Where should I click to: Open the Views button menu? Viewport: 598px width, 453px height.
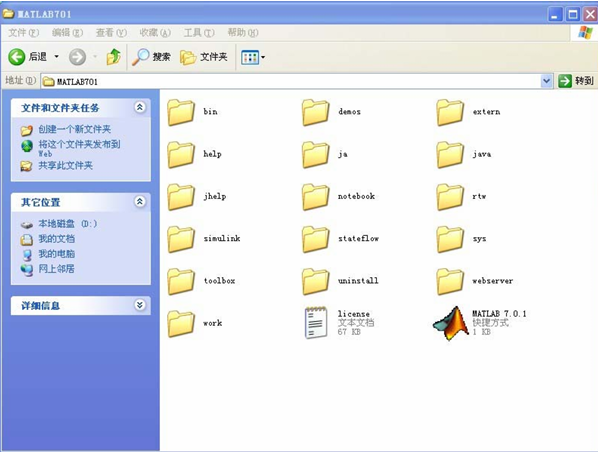[x=253, y=58]
